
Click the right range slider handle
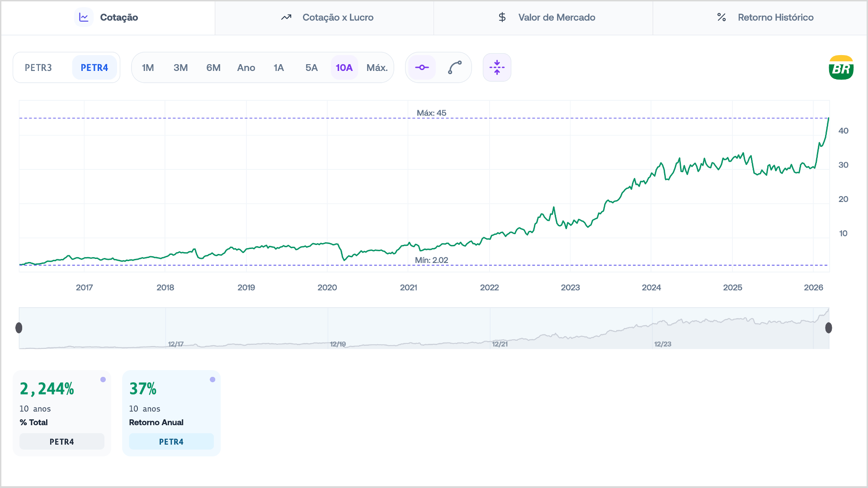click(x=828, y=328)
